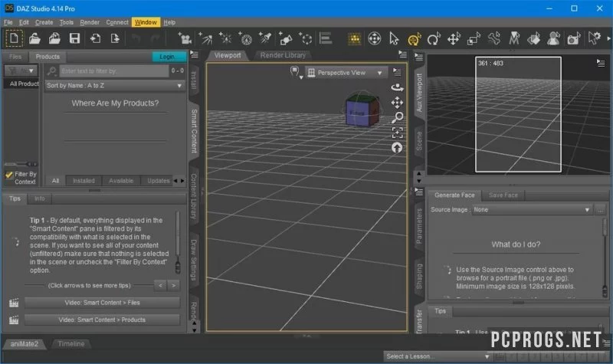Create a new camera from toolbar

coord(184,38)
